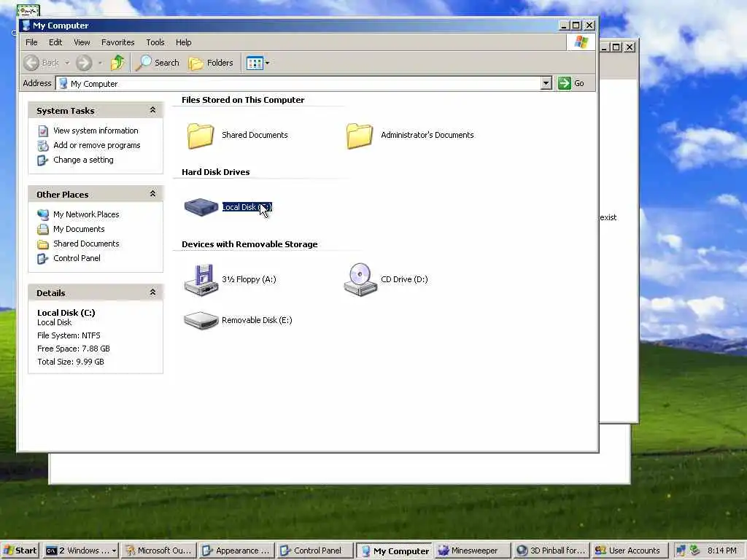Click the system tray clock

point(721,551)
